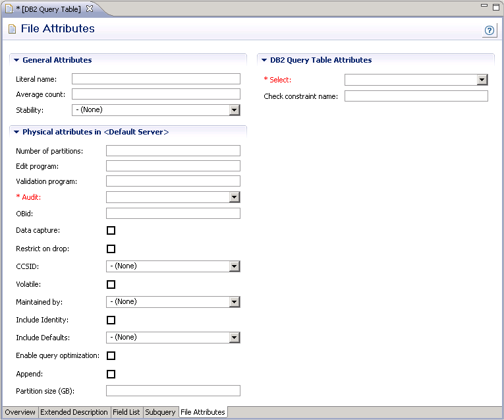Open the Maintained by dropdown
Viewport: 504px width, 420px height.
[x=235, y=302]
